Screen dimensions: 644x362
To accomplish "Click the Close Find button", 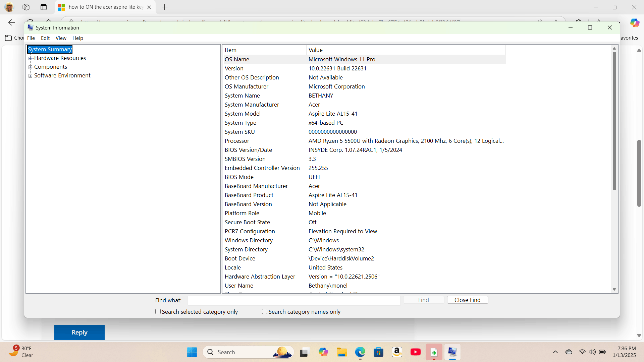I will (x=467, y=300).
